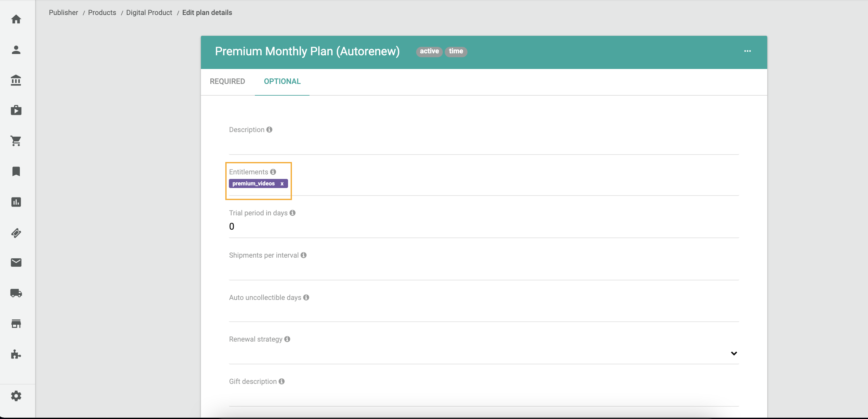Open the home icon in sidebar
Screen dimensions: 868x419
click(x=16, y=19)
